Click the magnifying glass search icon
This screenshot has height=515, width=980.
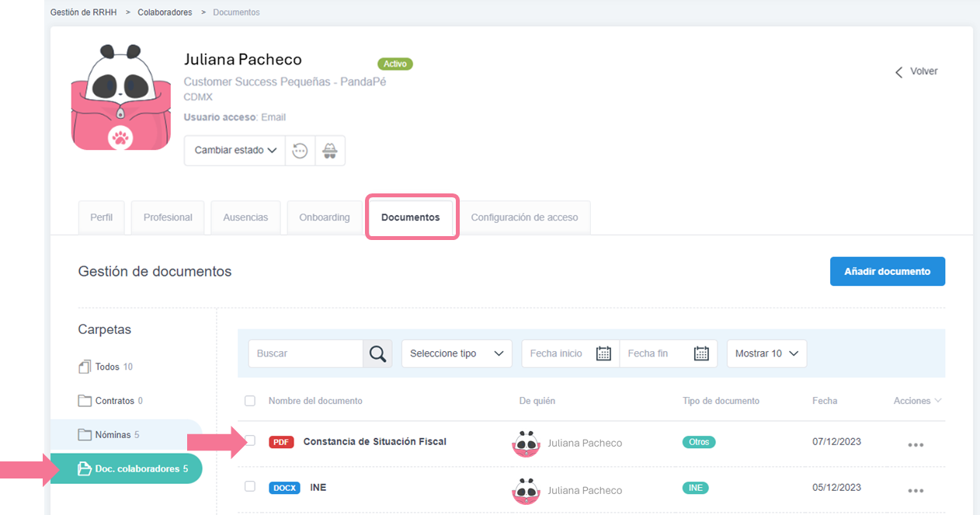point(377,353)
